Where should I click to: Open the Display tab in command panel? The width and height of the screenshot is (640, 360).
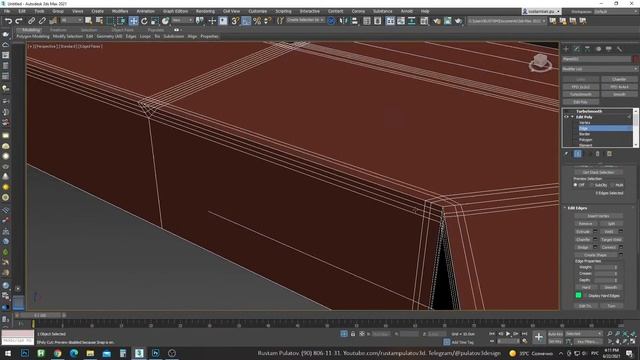coord(609,49)
